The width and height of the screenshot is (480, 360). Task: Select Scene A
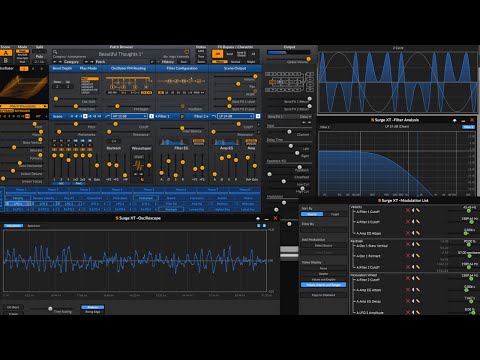pos(6,53)
